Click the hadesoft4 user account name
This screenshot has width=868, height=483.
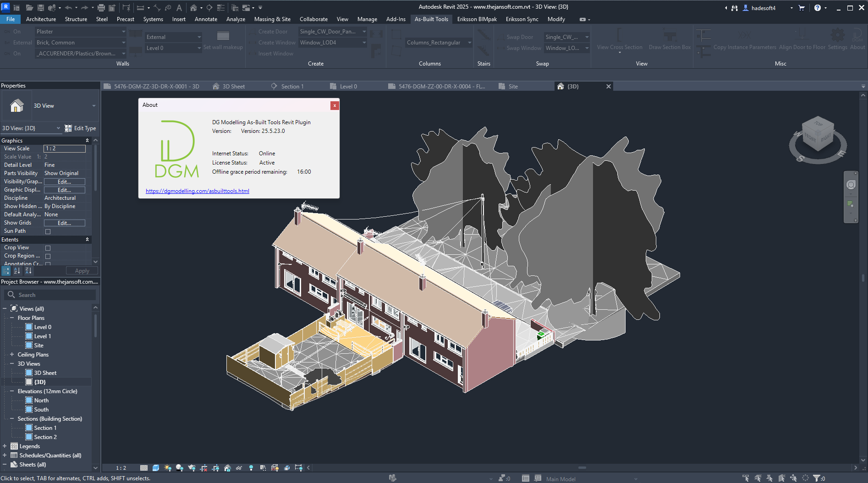(764, 8)
